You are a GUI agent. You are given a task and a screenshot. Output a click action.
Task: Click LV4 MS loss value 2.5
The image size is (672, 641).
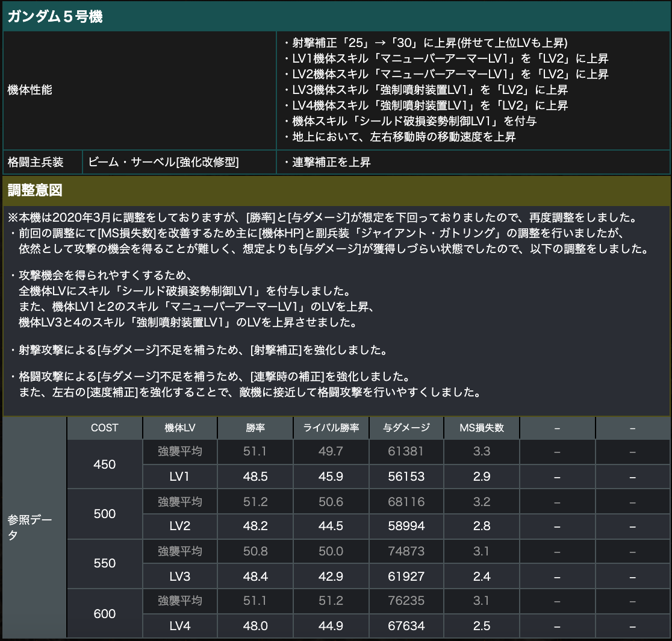(x=482, y=626)
